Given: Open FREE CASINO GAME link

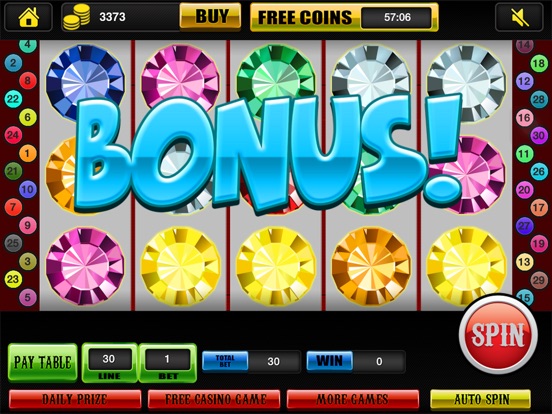Looking at the screenshot, I should click(x=214, y=400).
